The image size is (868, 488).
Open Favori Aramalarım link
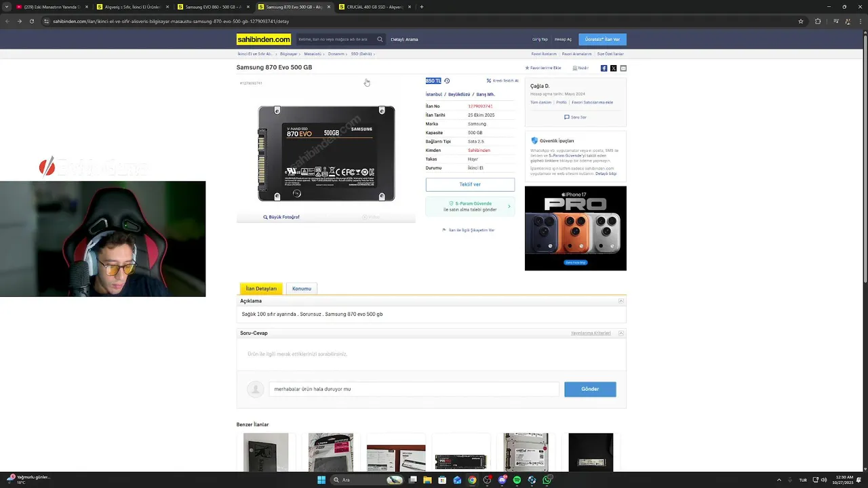[577, 54]
